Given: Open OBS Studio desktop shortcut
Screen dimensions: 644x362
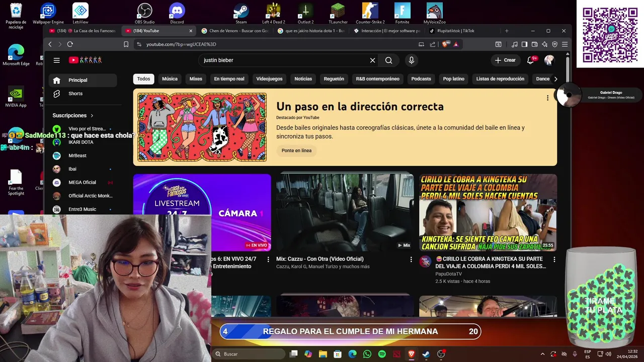Looking at the screenshot, I should coord(145,13).
